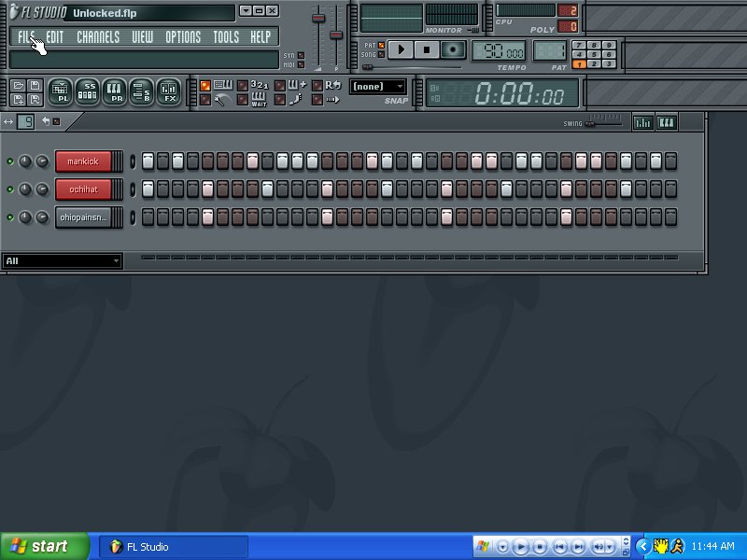Click the mankick channel select LED
Viewport: 747px width, 560px height.
[133, 161]
